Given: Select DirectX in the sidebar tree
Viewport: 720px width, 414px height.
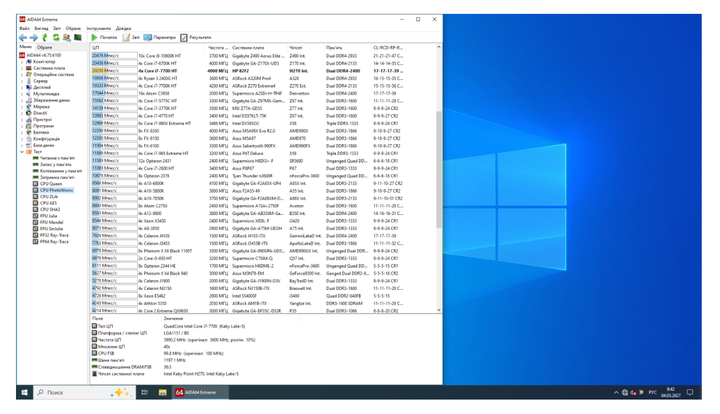Looking at the screenshot, I should [40, 113].
